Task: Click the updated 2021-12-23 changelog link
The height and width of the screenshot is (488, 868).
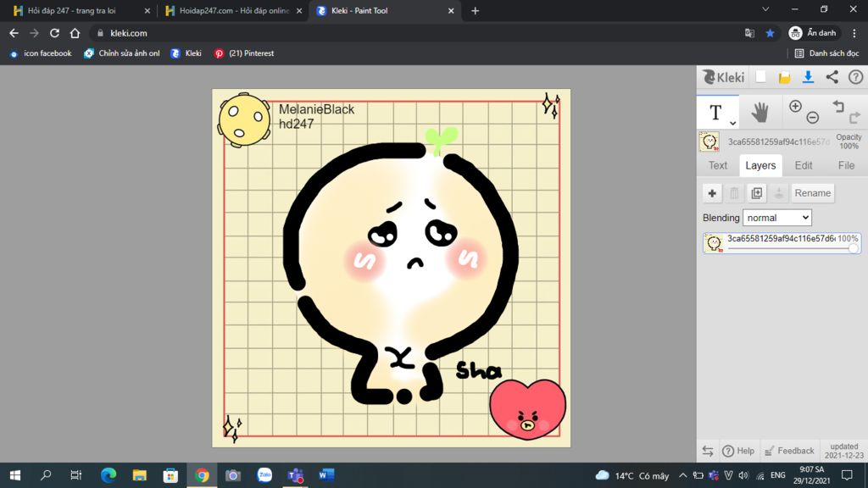Action: [843, 451]
